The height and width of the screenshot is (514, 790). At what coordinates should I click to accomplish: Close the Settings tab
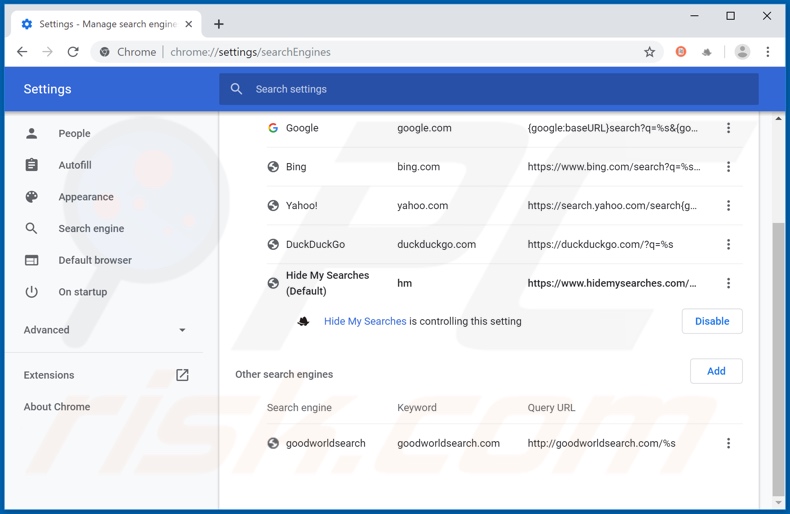(x=188, y=24)
